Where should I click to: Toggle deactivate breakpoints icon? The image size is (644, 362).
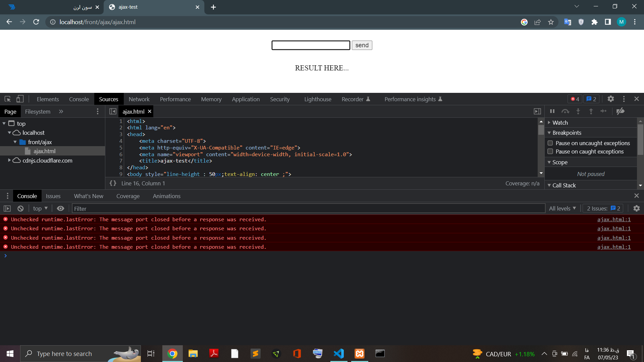pyautogui.click(x=621, y=111)
